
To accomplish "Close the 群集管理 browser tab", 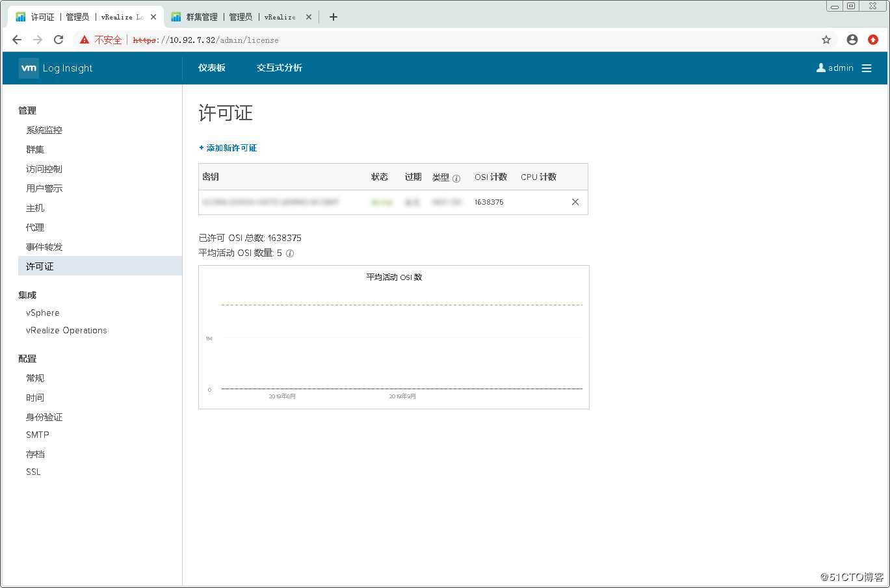I will [x=308, y=17].
